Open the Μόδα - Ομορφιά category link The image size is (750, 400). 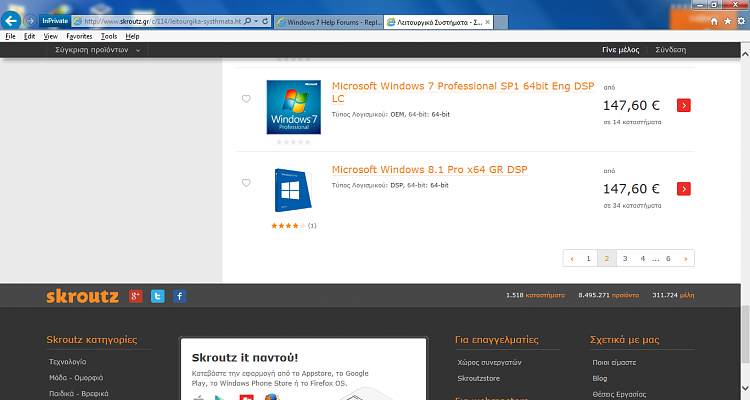76,378
